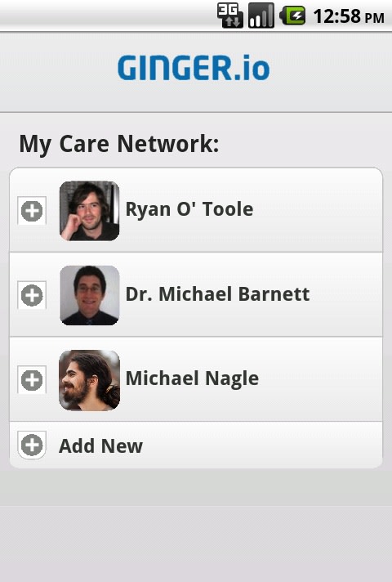Viewport: 392px width, 582px height.
Task: Tap the signal strength bars icon
Action: pyautogui.click(x=261, y=16)
